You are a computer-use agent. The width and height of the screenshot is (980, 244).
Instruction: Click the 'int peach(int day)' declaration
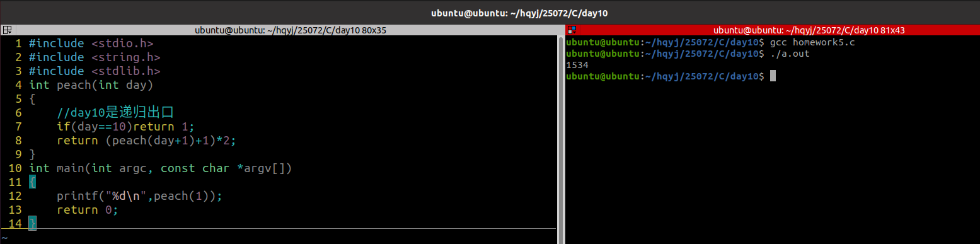pyautogui.click(x=91, y=85)
